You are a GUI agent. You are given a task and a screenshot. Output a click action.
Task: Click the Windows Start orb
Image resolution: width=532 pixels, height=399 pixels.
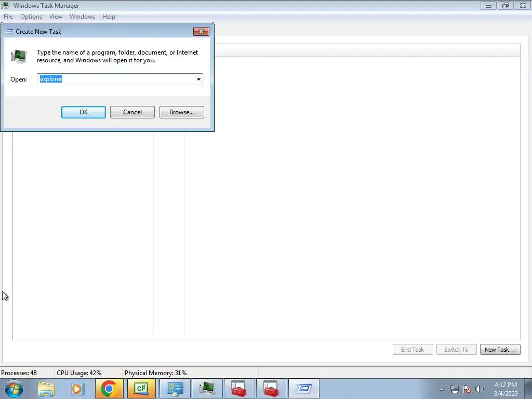[14, 389]
